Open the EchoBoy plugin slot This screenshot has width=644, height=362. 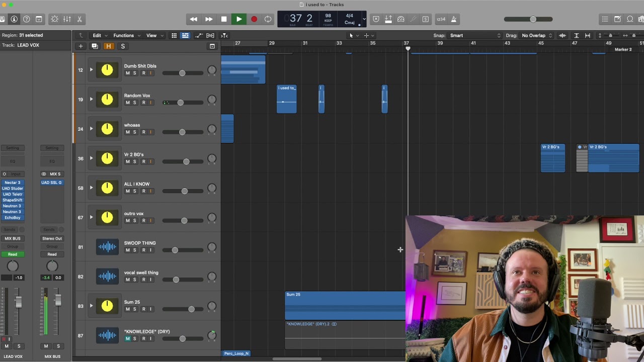click(x=13, y=218)
